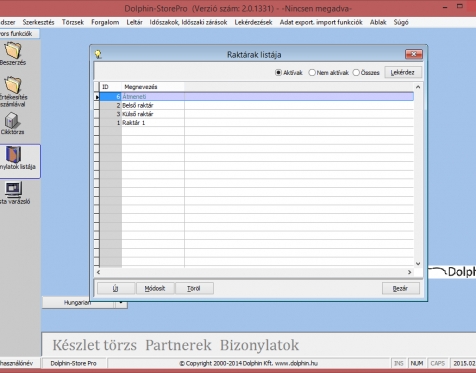Open the Törzsek menu
The height and width of the screenshot is (373, 476).
73,22
